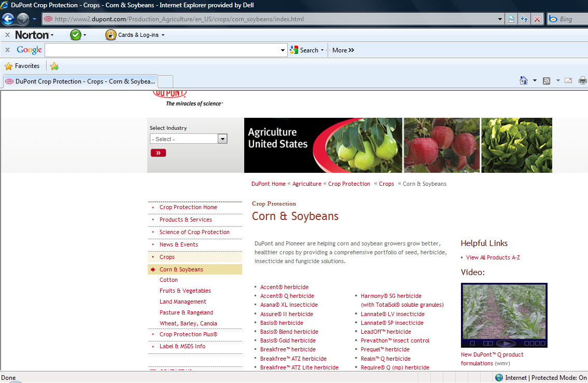Open Lannate® LV insecticide link
The width and height of the screenshot is (588, 383).
point(393,314)
